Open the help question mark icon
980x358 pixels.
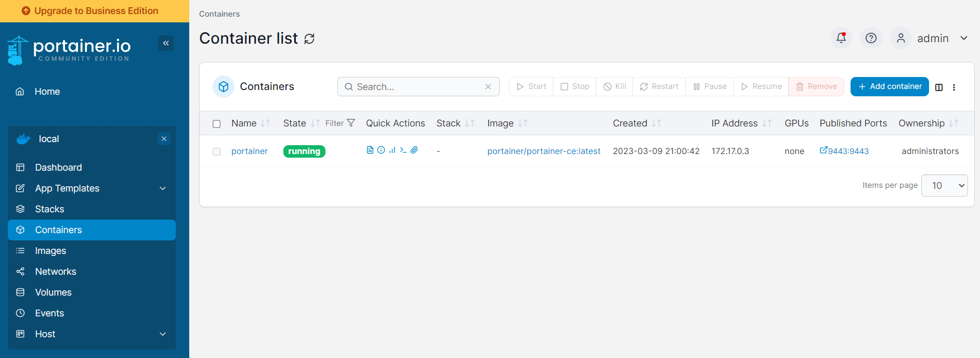click(871, 38)
